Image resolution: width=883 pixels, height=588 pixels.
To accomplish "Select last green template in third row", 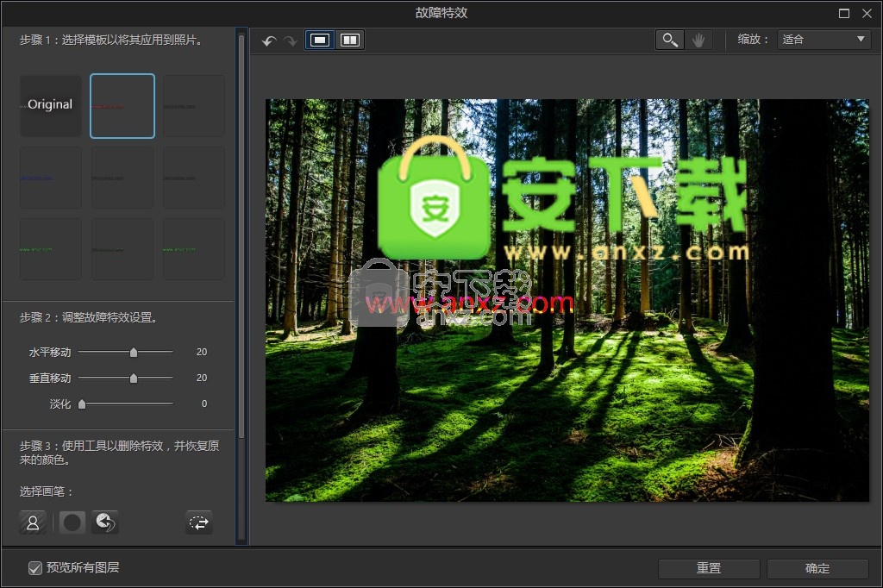I will click(194, 249).
